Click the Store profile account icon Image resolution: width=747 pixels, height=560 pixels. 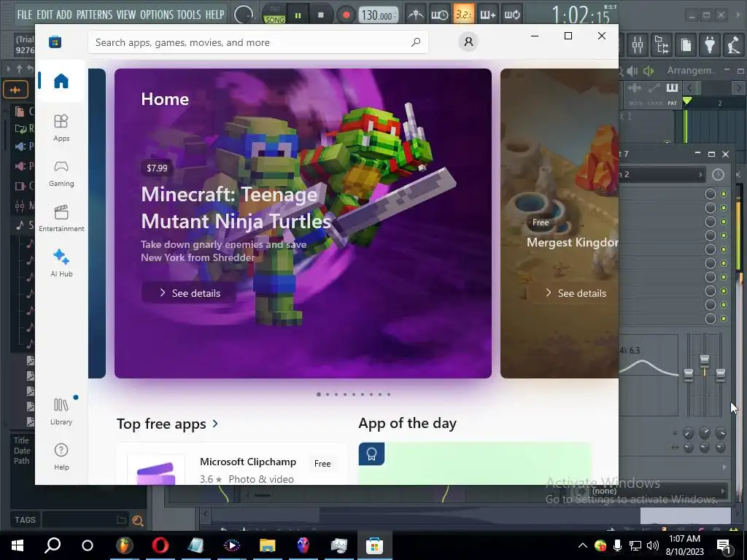tap(468, 42)
